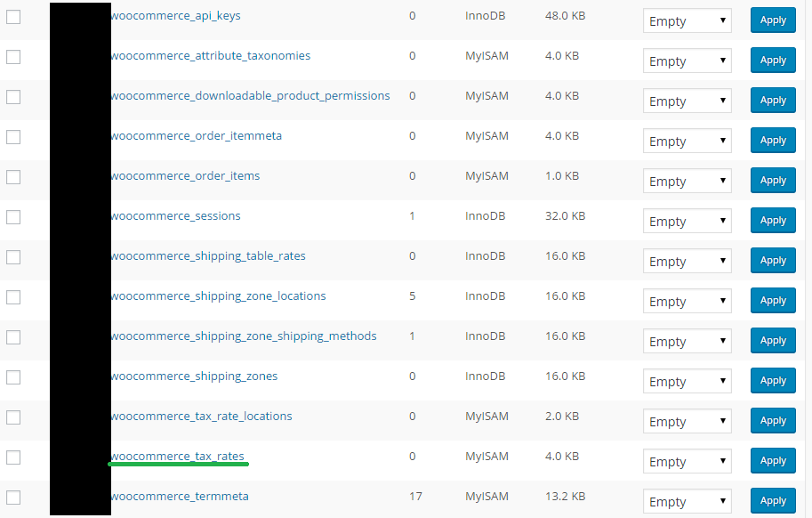View the woocommerce_downloadable_product_permissions table
The height and width of the screenshot is (518, 812).
click(x=250, y=96)
